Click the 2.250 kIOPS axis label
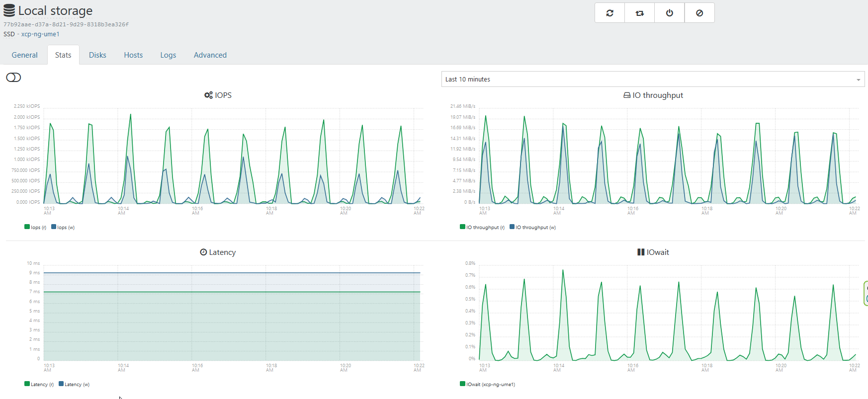 [27, 106]
